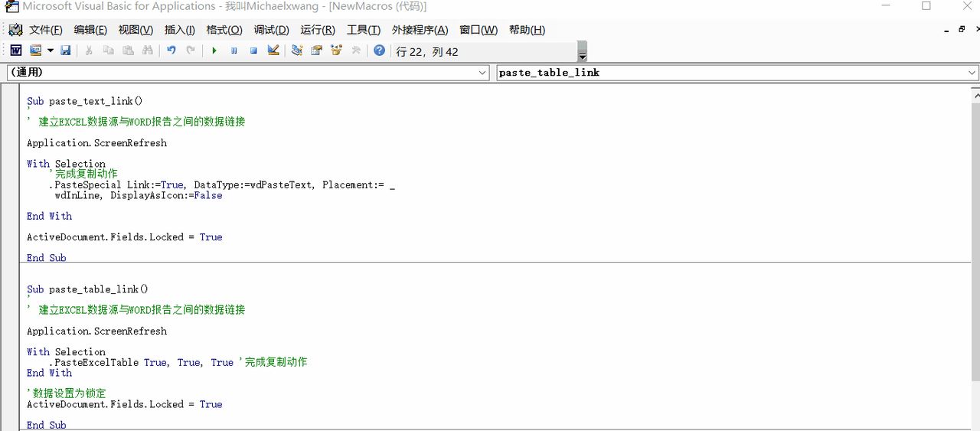Click the wdInLine, DisplayAsIcon:=False line
The image size is (980, 431).
coord(139,195)
